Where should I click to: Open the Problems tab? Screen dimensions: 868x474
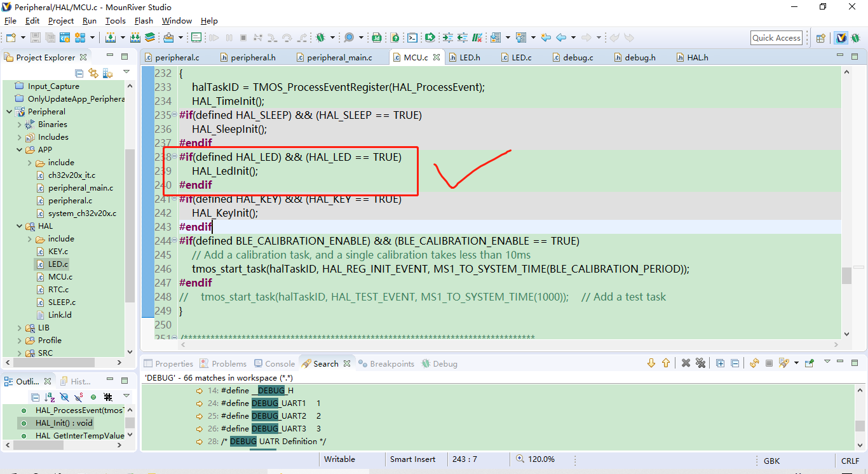[223, 363]
